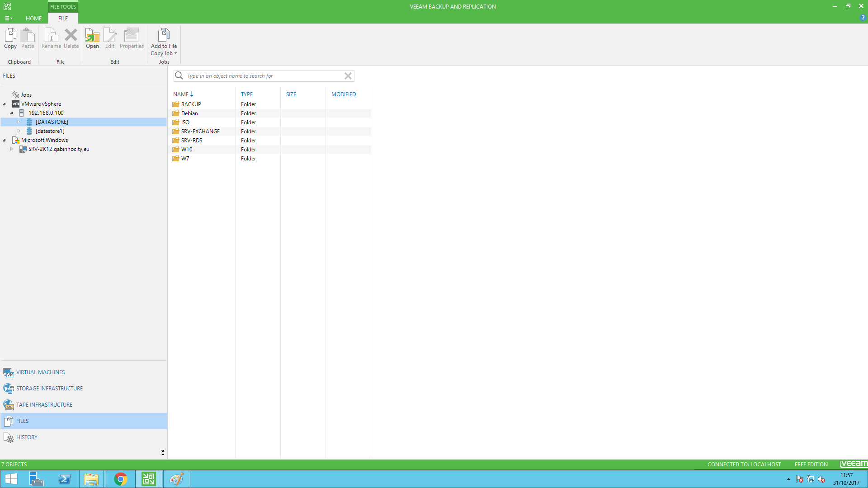Select Microsoft Windows in the tree

44,140
